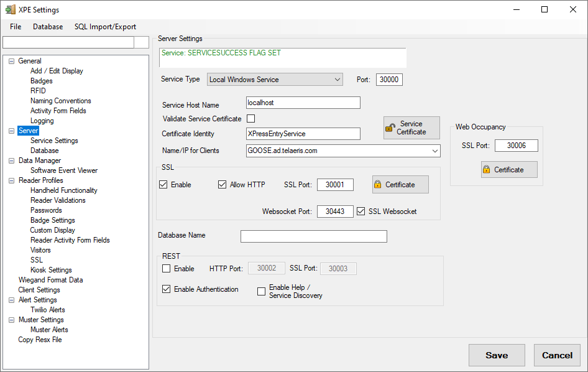The width and height of the screenshot is (588, 372).
Task: Click the Service Host Name field
Action: pyautogui.click(x=303, y=103)
